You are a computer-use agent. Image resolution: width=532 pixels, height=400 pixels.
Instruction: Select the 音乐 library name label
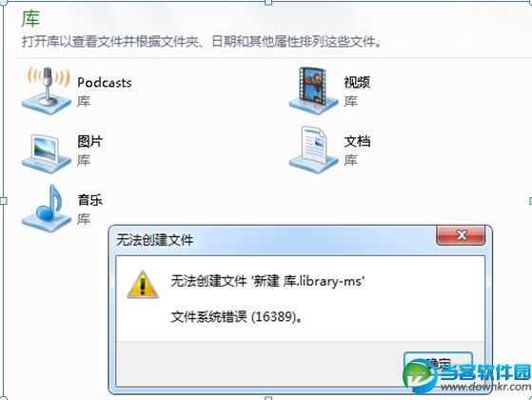(x=89, y=200)
